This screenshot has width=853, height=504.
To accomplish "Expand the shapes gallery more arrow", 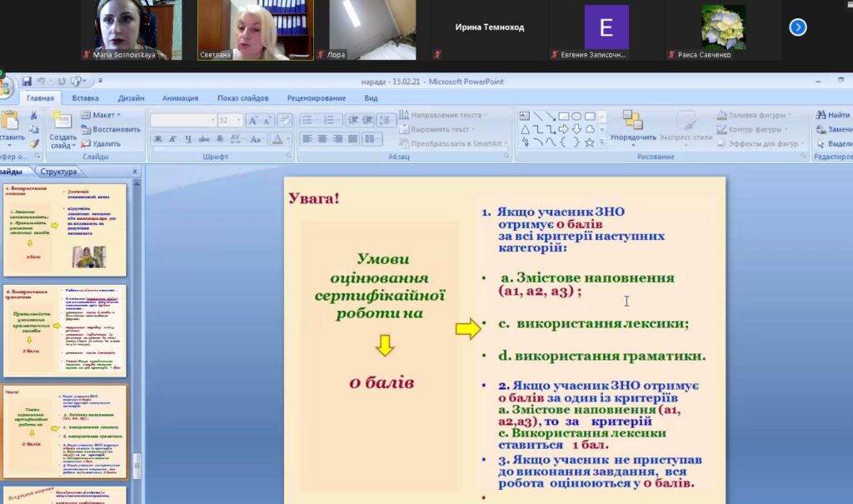I will point(602,142).
